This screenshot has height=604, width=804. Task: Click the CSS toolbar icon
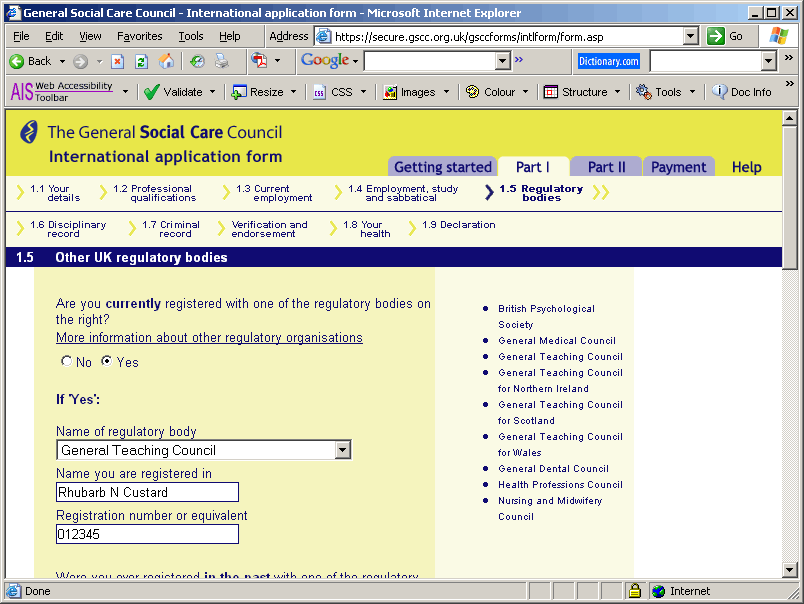tap(319, 92)
